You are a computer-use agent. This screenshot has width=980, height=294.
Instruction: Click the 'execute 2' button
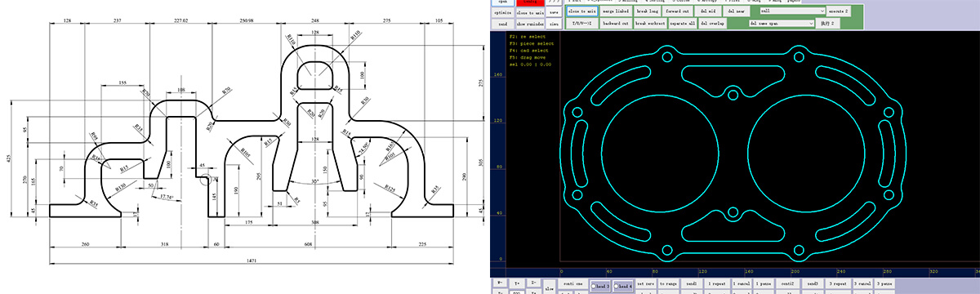click(x=839, y=11)
